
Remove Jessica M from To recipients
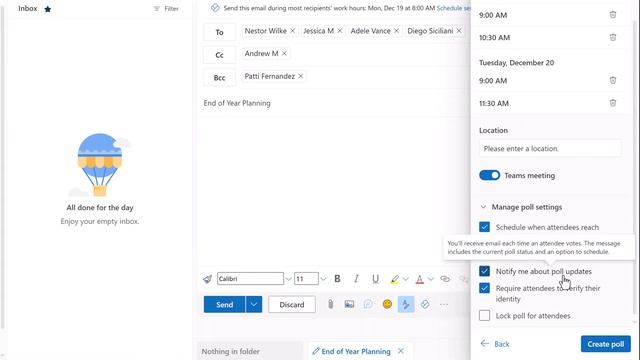[x=340, y=31]
